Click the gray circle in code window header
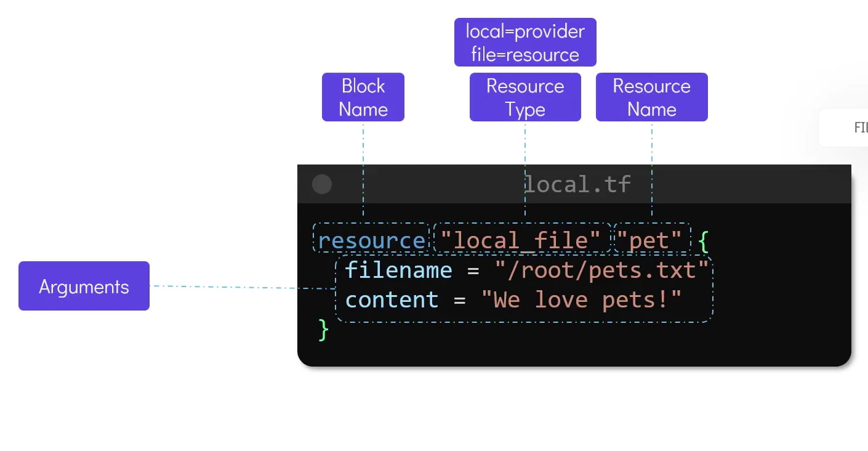 coord(322,184)
